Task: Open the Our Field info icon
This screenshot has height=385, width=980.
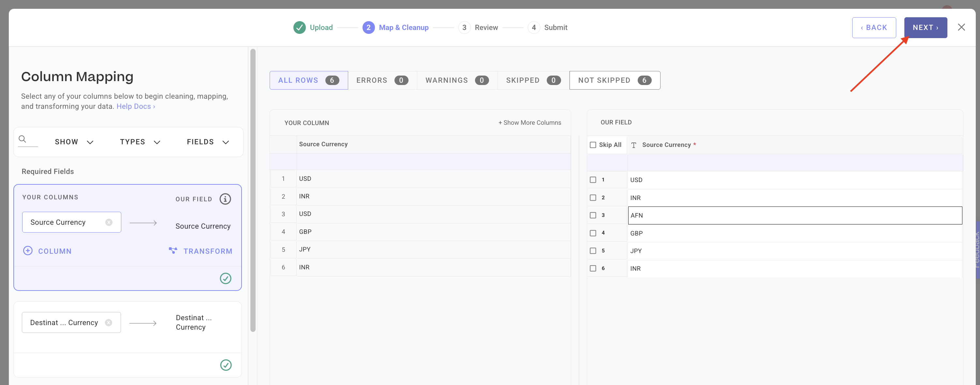Action: point(225,199)
